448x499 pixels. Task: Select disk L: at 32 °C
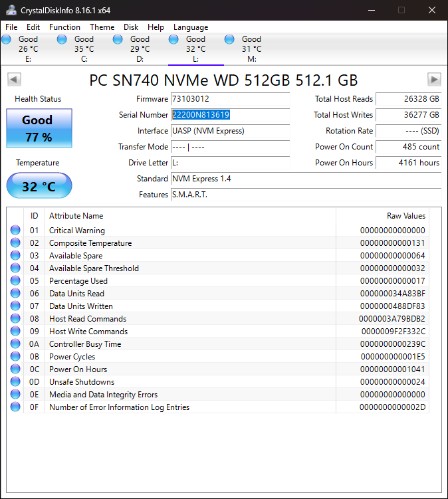coord(196,49)
